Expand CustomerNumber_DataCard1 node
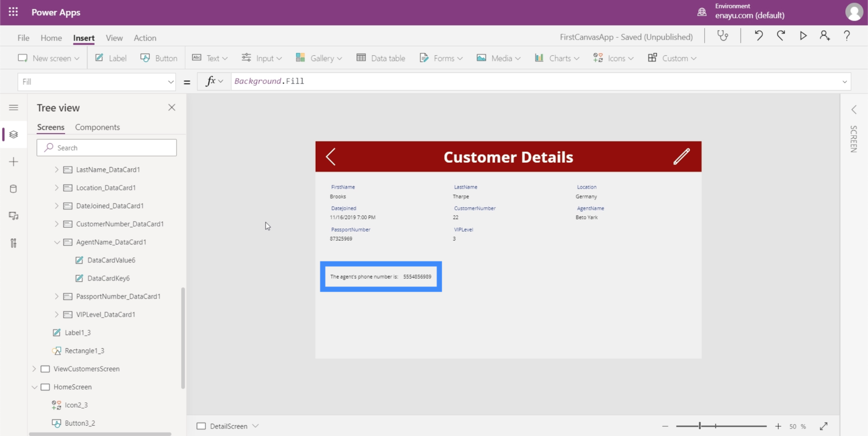The image size is (868, 436). tap(56, 224)
